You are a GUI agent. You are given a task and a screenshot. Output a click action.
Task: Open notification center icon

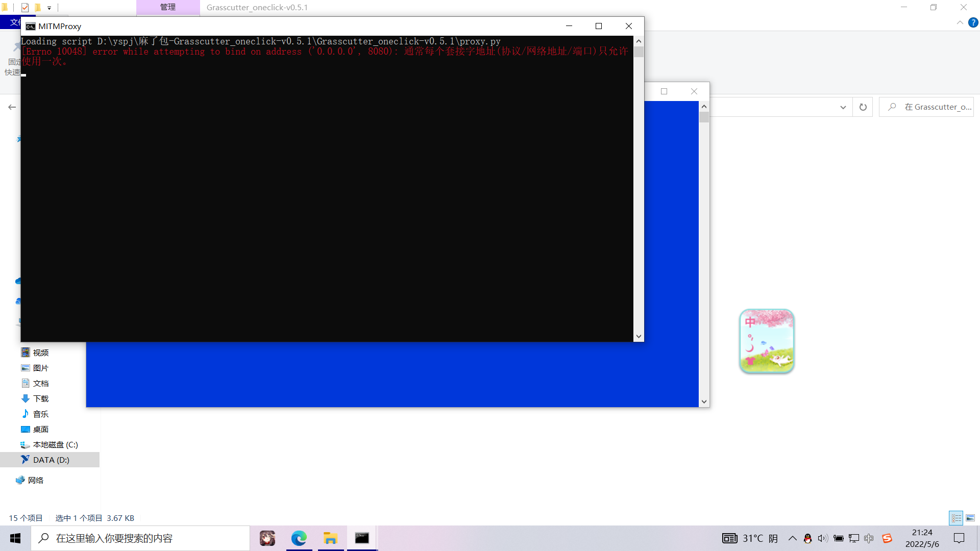959,538
